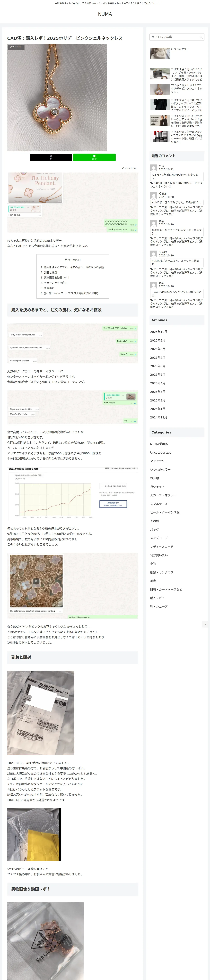Open 2025年6月 archive
Image resolution: width=210 pixels, height=980 pixels.
pos(158,366)
